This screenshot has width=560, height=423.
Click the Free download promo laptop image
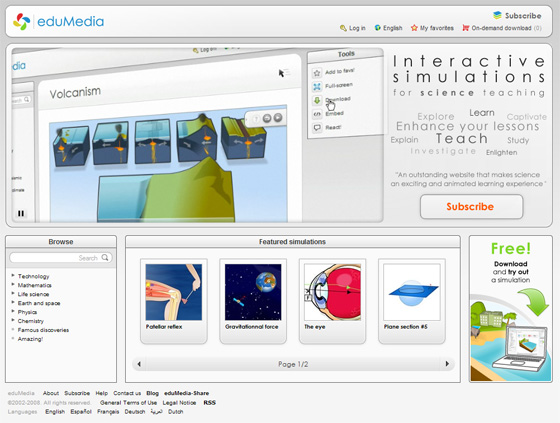520,350
